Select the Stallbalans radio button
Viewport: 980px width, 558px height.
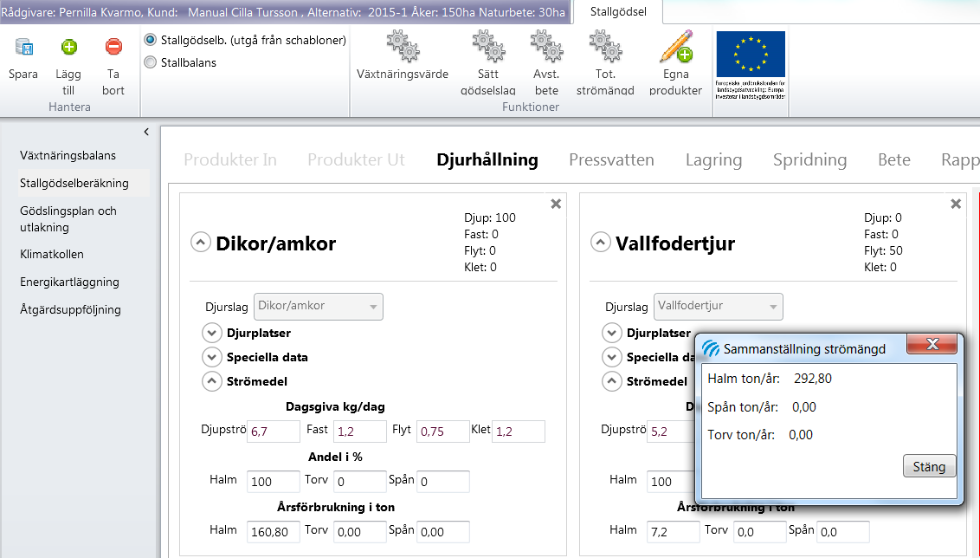click(x=151, y=62)
